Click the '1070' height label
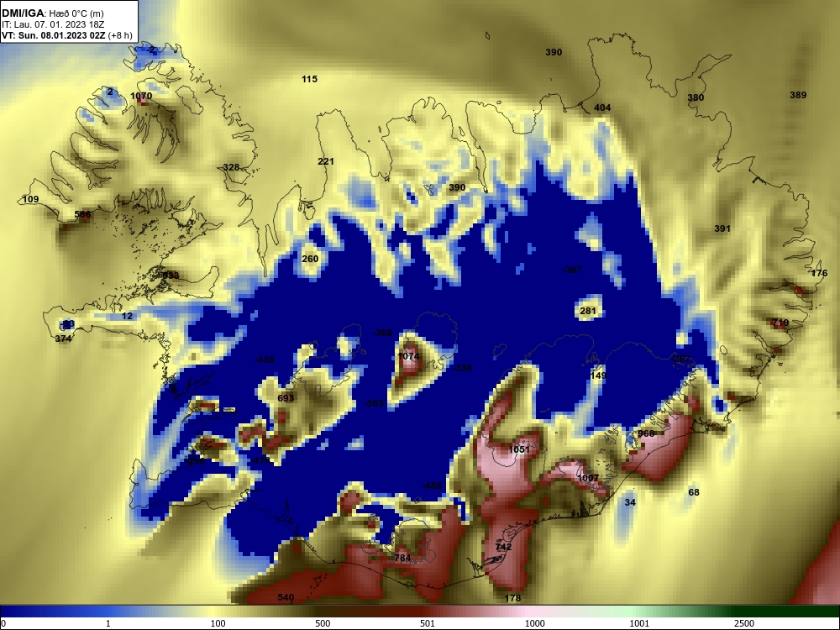 pos(141,96)
